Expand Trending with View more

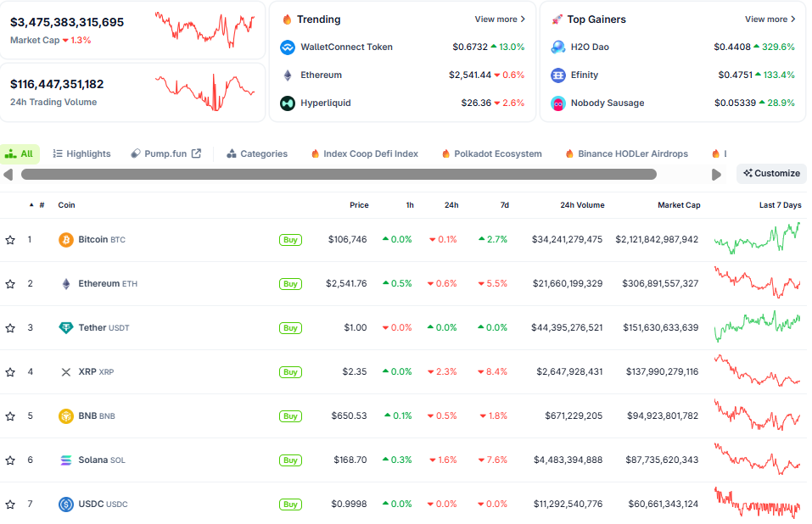(499, 19)
